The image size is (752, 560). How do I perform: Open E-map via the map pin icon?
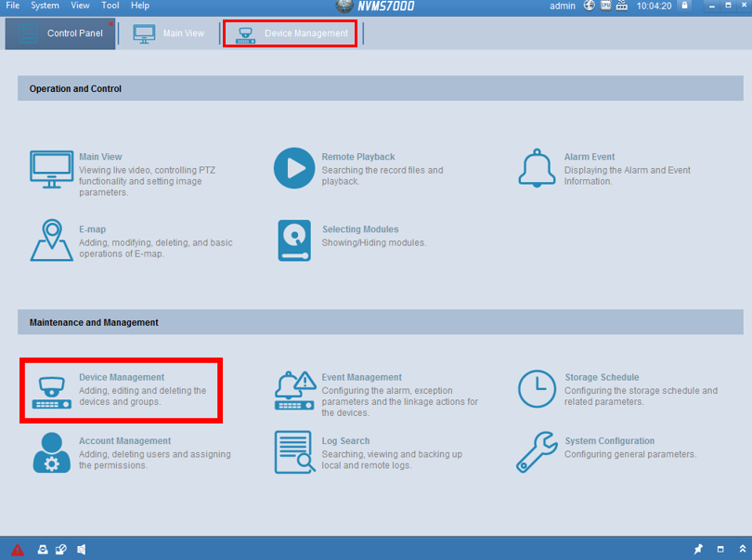[52, 240]
